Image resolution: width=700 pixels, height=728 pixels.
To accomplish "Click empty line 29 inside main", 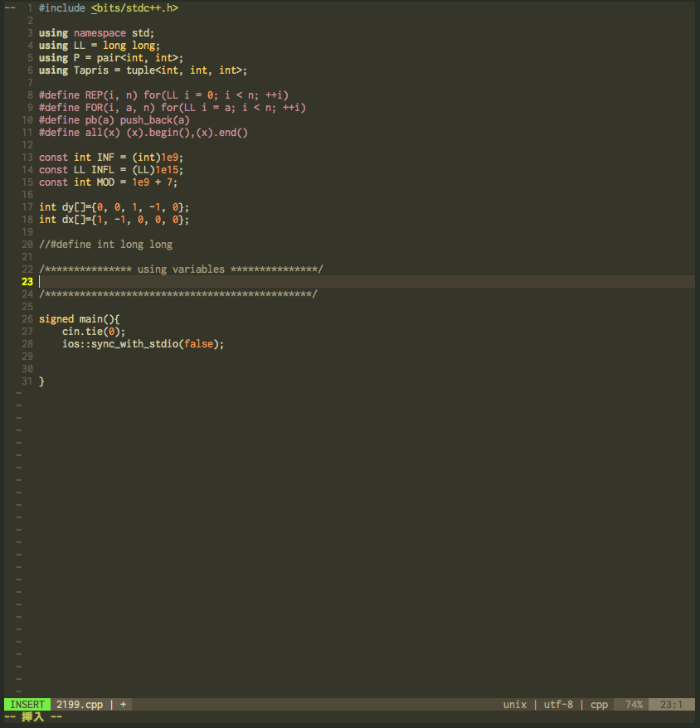I will pos(367,357).
